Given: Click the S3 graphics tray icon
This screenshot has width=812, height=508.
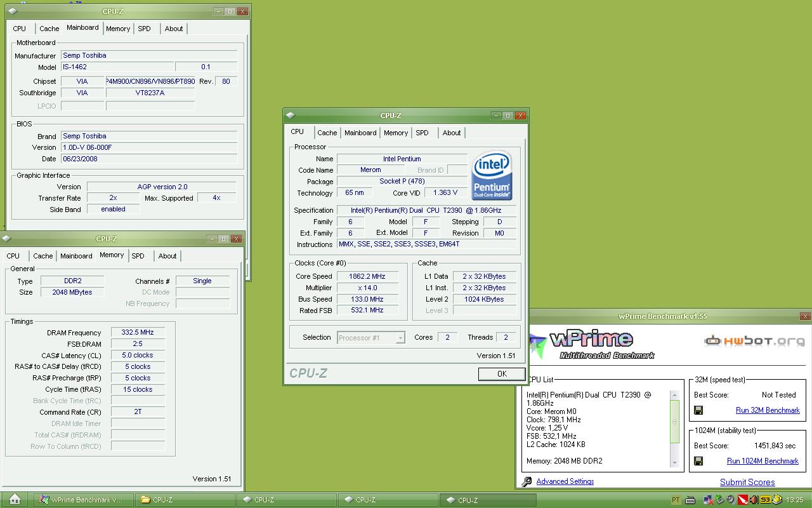Looking at the screenshot, I should pyautogui.click(x=766, y=500).
